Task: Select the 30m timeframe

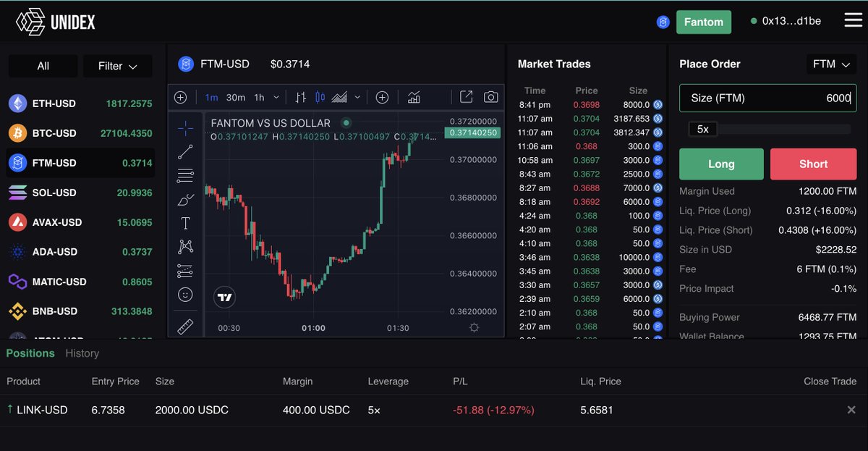Action: click(x=236, y=97)
